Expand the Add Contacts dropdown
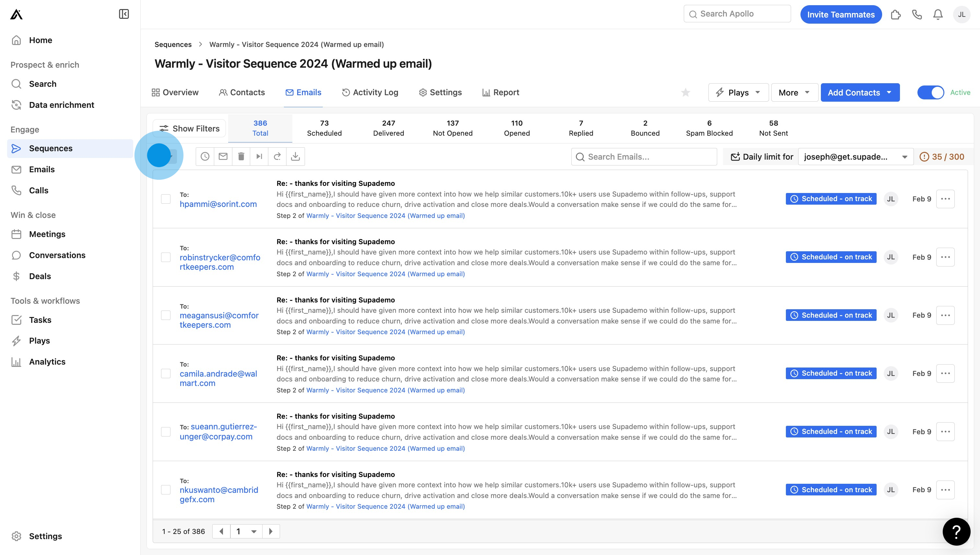This screenshot has width=980, height=555. [x=889, y=92]
